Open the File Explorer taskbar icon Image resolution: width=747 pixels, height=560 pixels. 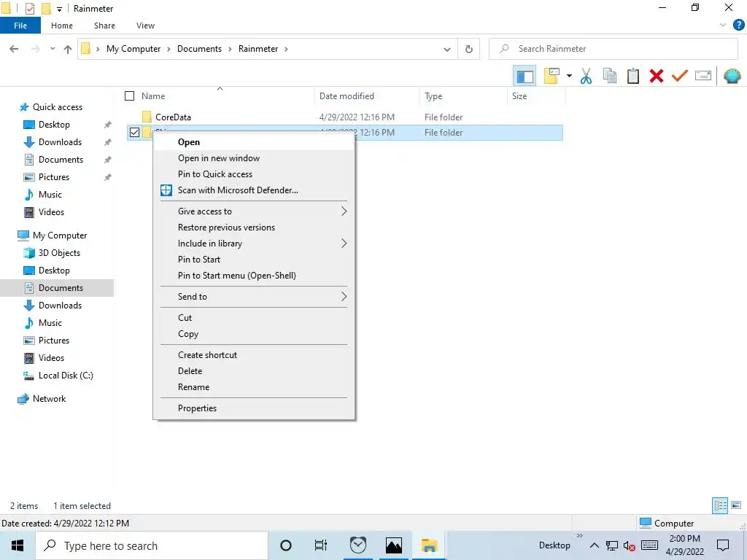429,545
